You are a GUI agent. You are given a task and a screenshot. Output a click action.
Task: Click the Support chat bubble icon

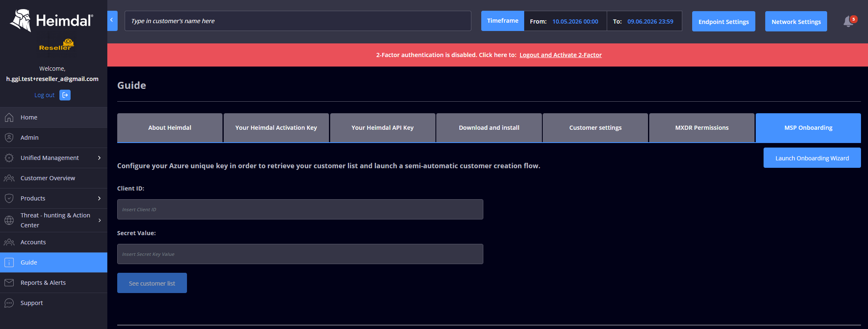9,303
